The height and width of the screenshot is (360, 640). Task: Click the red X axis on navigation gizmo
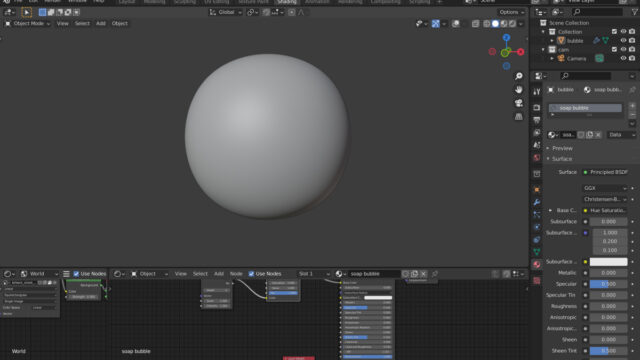click(x=520, y=52)
